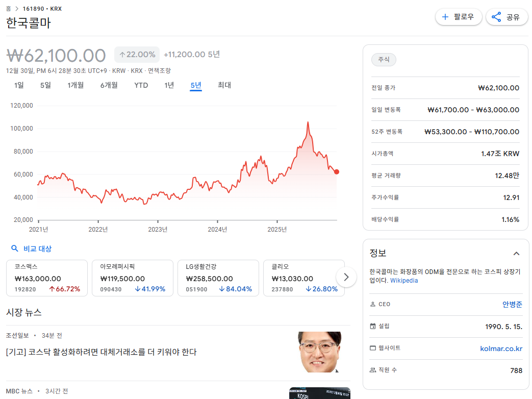Click the MBC 뉴스 KOSPI thumbnail
The image size is (532, 399).
click(320, 393)
